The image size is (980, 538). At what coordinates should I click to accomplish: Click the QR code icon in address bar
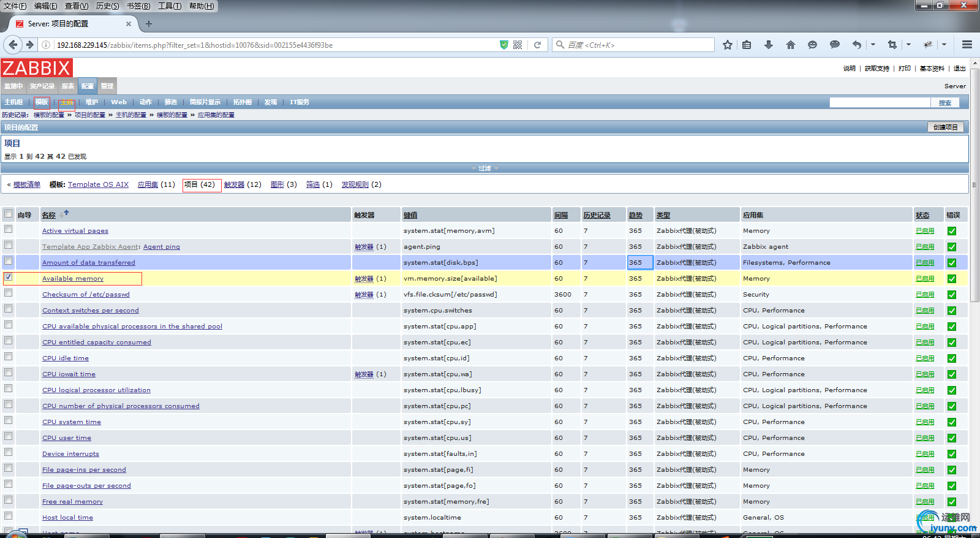click(518, 45)
